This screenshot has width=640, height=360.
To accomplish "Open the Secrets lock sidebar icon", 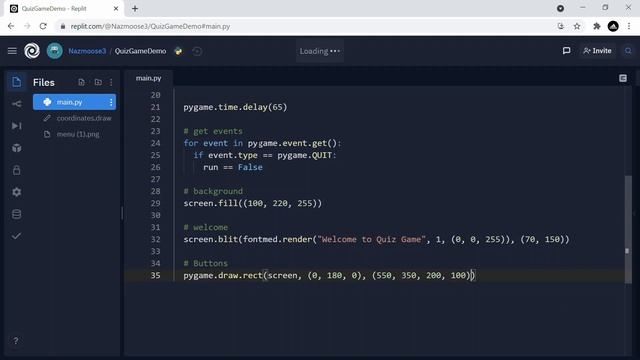I will click(16, 170).
